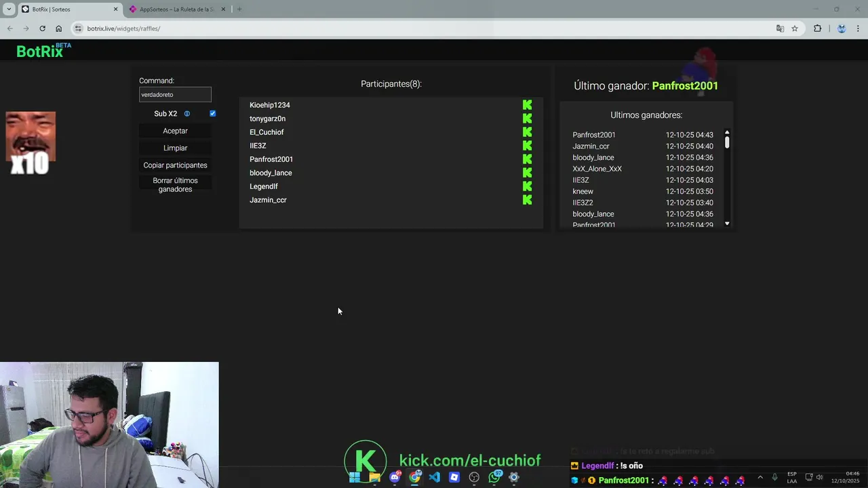This screenshot has height=488, width=868.
Task: Open the tab search dropdown arrow
Action: tap(8, 9)
